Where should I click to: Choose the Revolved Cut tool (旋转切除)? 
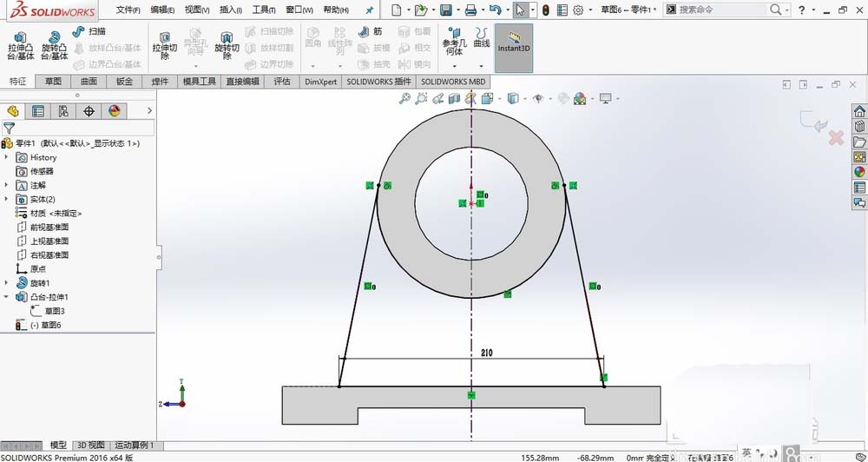click(x=227, y=45)
